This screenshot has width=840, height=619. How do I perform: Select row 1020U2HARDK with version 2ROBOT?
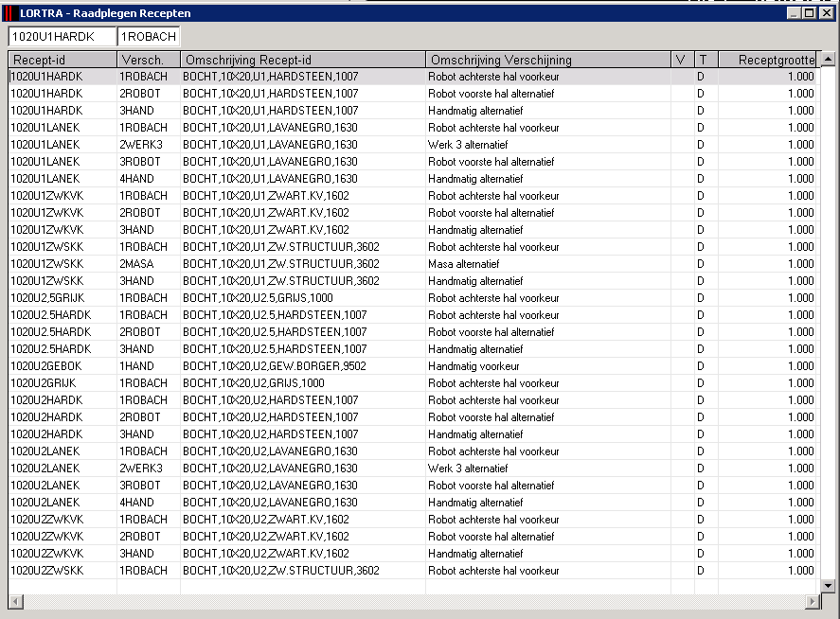pos(415,417)
